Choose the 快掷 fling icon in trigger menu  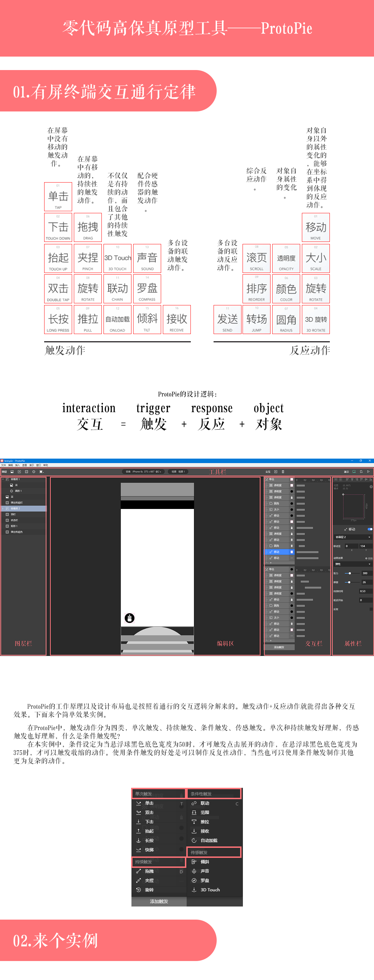(x=138, y=850)
